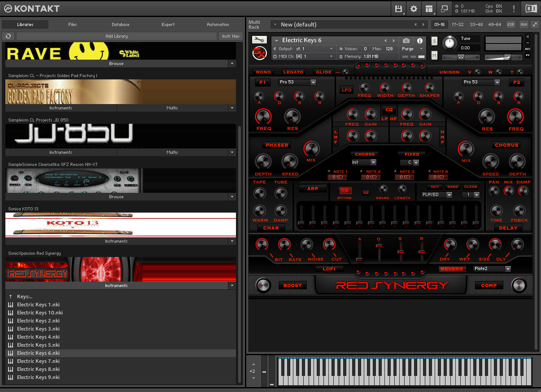Click the arp CLEAR button

point(471,187)
